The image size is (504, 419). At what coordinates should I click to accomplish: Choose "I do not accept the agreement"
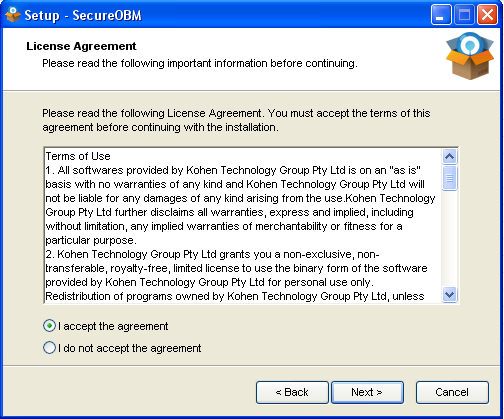click(x=49, y=348)
